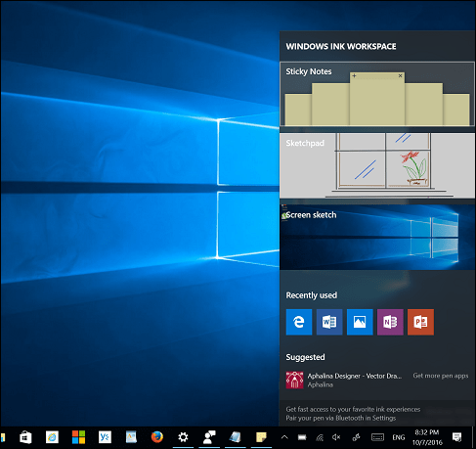
Task: Click Pair your pen via Bluetooth text
Action: [x=341, y=418]
